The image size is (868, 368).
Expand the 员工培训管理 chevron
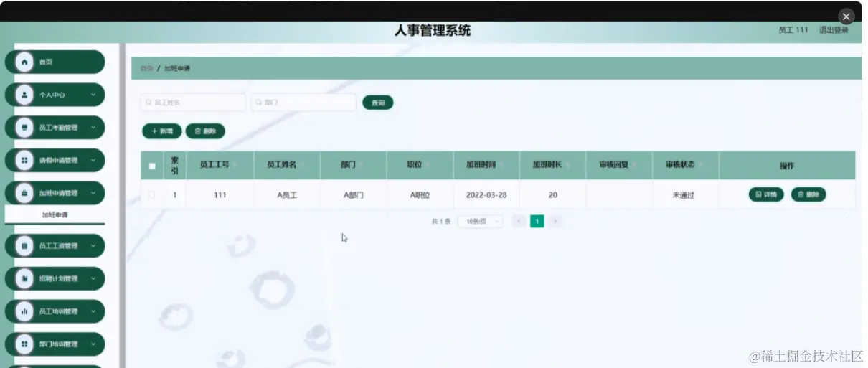coord(93,311)
